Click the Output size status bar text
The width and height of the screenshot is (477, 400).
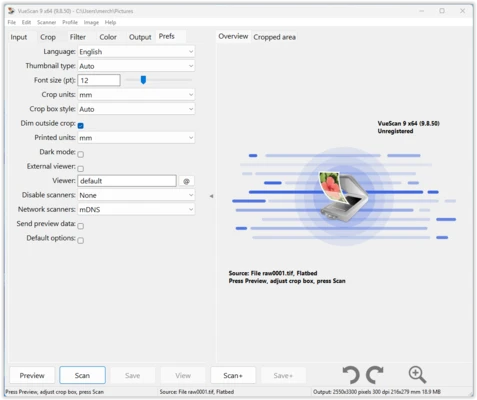pos(377,392)
